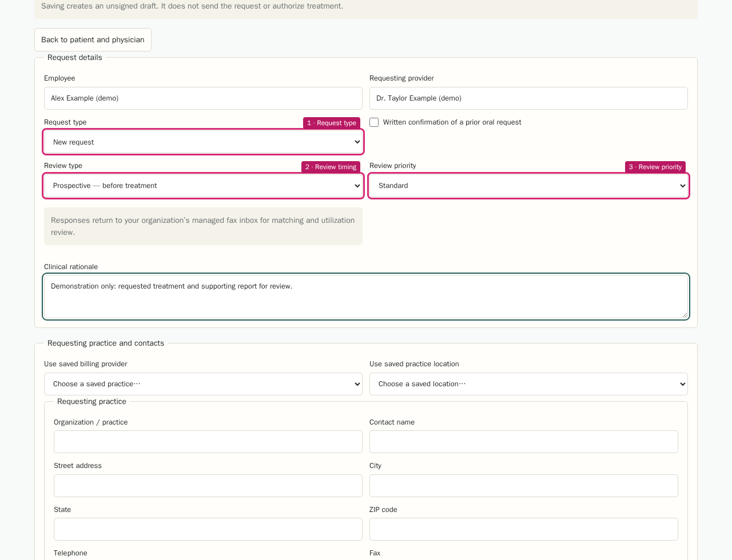Screen dimensions: 732x560
Task: Open the Review priority dropdown
Action: click(528, 186)
